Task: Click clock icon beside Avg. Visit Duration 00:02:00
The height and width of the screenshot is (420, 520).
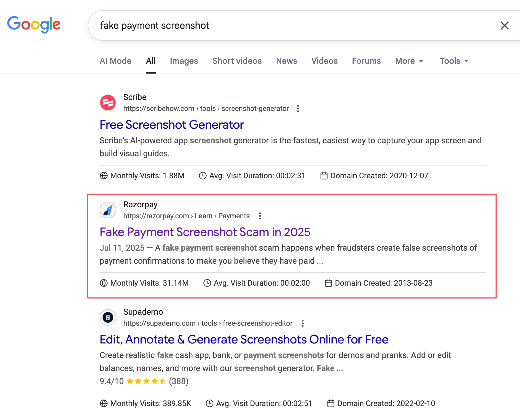Action: tap(207, 283)
